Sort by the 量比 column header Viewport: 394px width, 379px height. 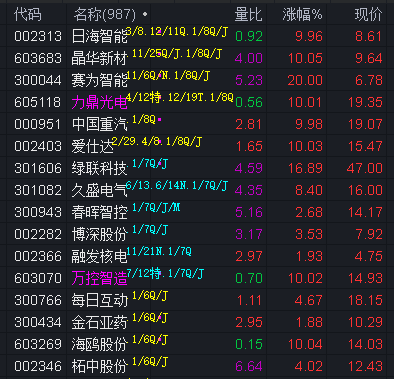[249, 15]
